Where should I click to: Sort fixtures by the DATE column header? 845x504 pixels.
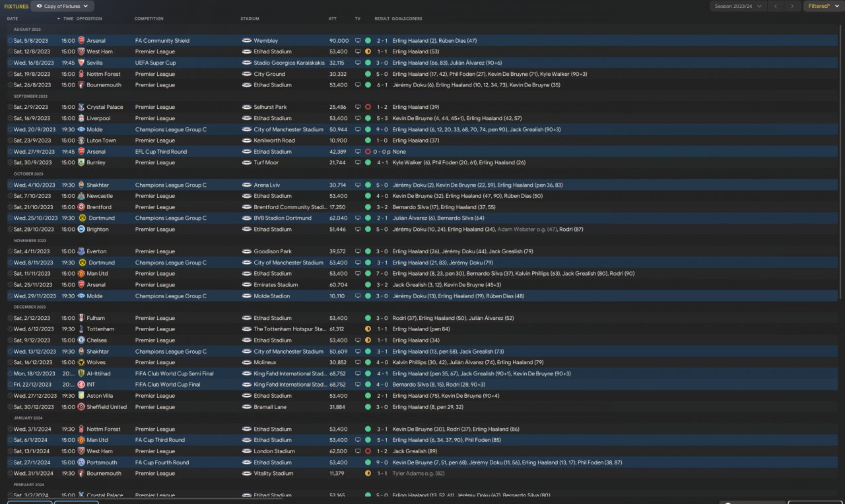click(13, 18)
